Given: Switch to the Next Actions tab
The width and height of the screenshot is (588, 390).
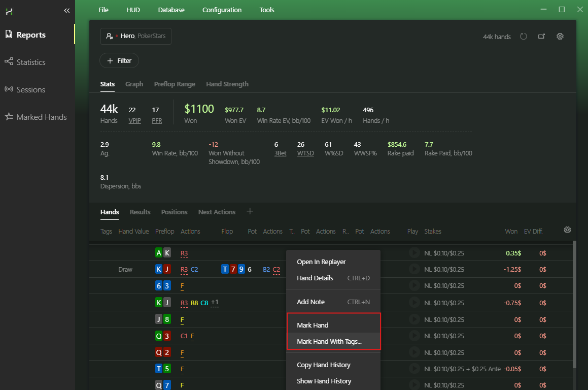Looking at the screenshot, I should [217, 212].
